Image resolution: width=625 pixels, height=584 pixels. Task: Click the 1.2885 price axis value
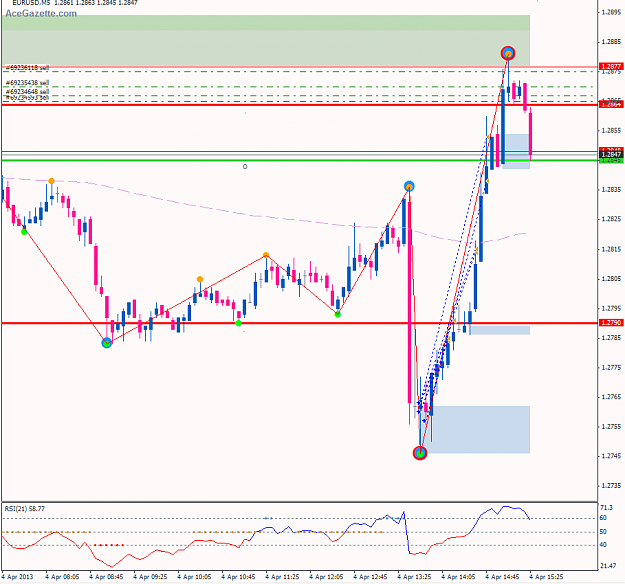click(x=611, y=42)
